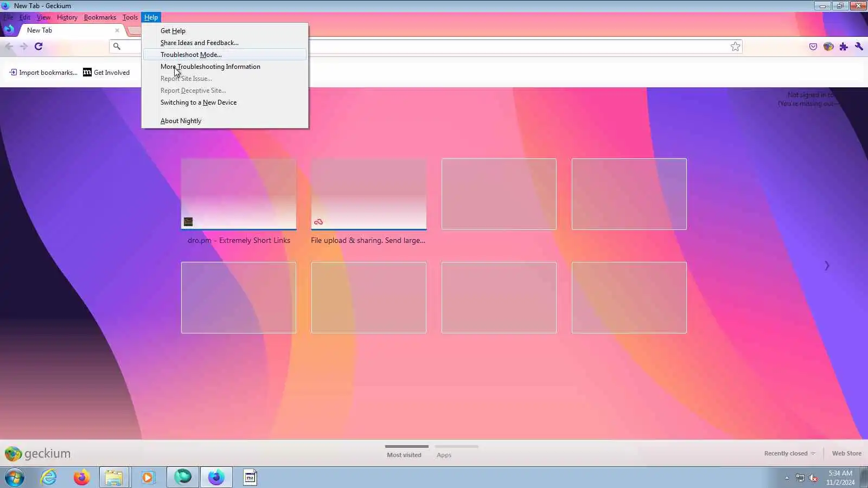
Task: Click the muted volume tray icon
Action: point(813,478)
